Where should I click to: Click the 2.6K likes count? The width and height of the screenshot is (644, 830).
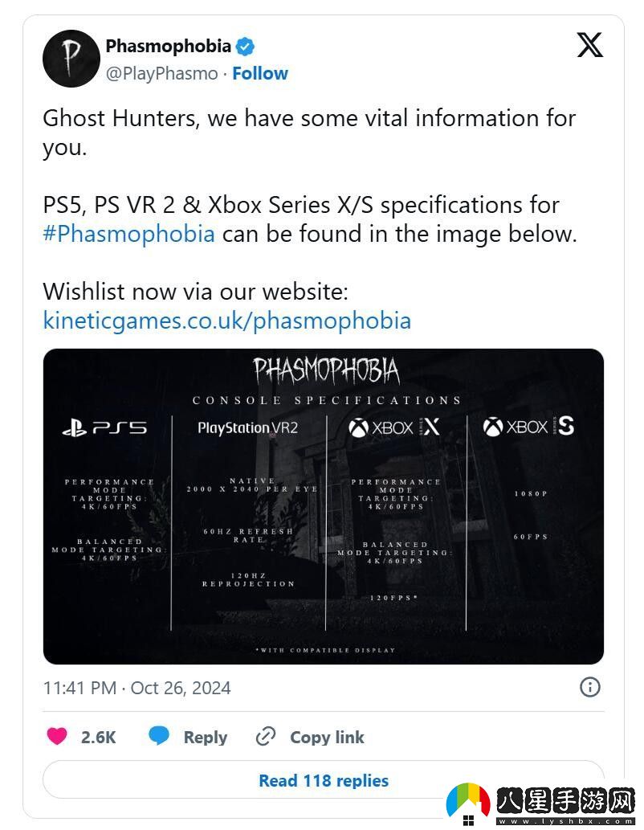point(99,737)
